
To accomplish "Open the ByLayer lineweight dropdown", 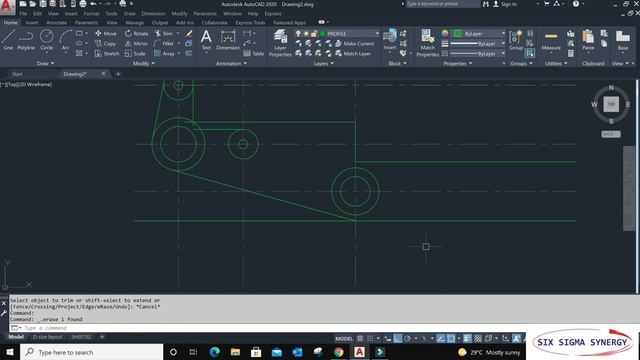I will point(503,43).
